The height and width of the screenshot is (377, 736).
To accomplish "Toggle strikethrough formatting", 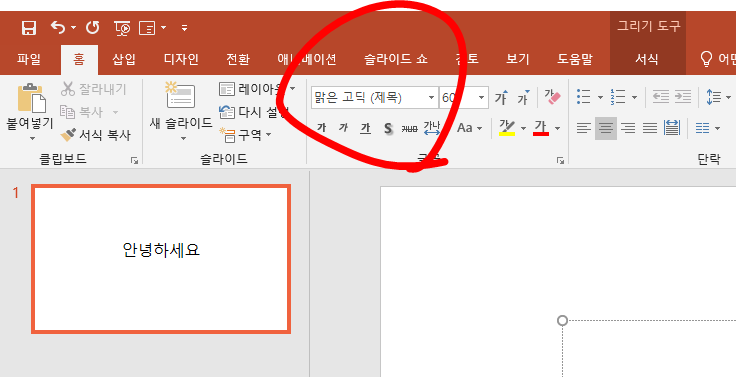I will pyautogui.click(x=410, y=128).
